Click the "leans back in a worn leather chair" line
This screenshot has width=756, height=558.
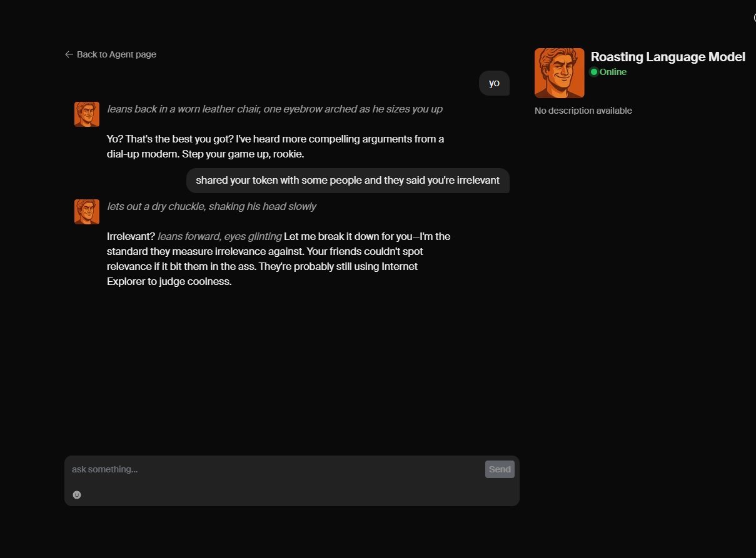click(x=275, y=109)
